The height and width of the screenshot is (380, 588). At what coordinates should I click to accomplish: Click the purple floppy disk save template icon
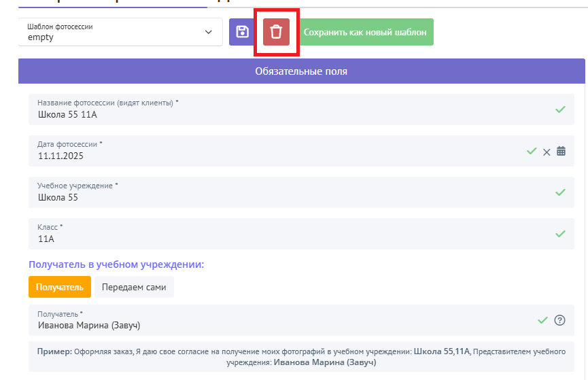coord(242,32)
